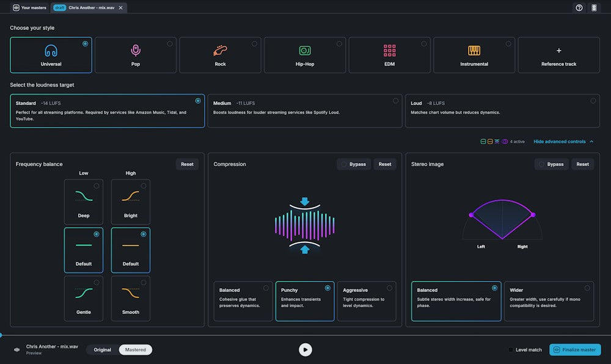Reset the Compression settings
611x364 pixels.
tap(384, 164)
